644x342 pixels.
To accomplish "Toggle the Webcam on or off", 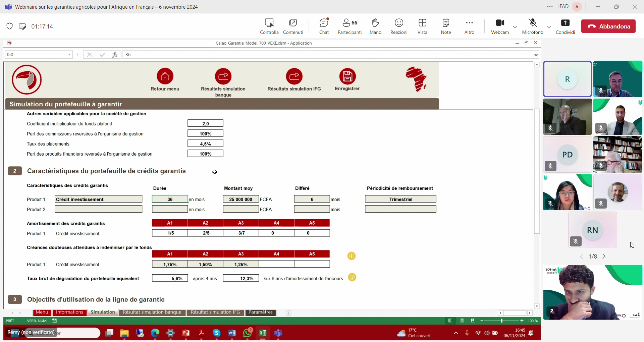I will (500, 26).
